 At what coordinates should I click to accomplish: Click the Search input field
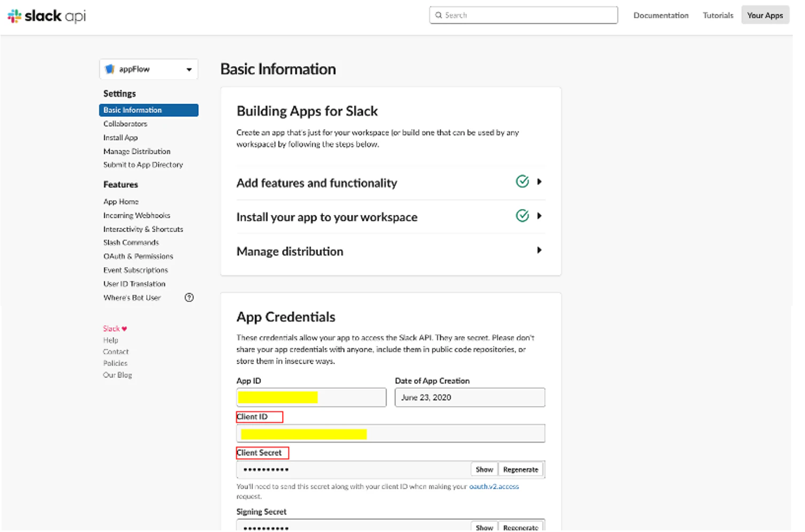coord(523,16)
